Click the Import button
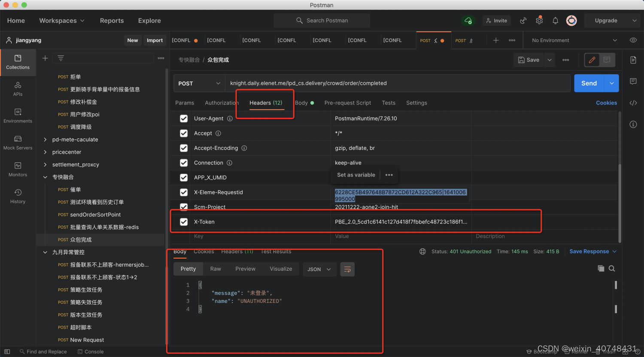 pyautogui.click(x=155, y=40)
